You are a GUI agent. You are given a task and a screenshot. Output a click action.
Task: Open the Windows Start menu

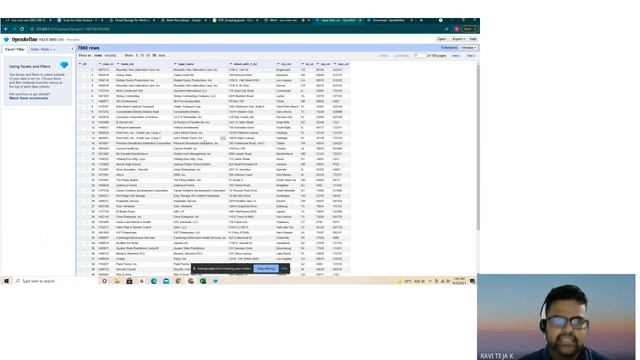click(x=6, y=281)
